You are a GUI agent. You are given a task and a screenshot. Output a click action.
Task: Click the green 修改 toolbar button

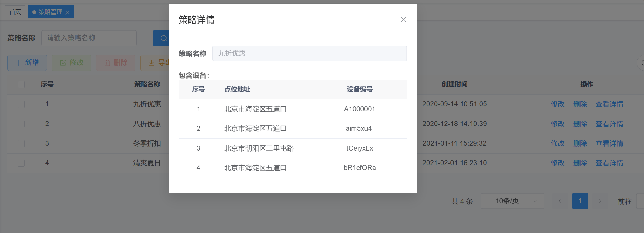click(x=71, y=63)
